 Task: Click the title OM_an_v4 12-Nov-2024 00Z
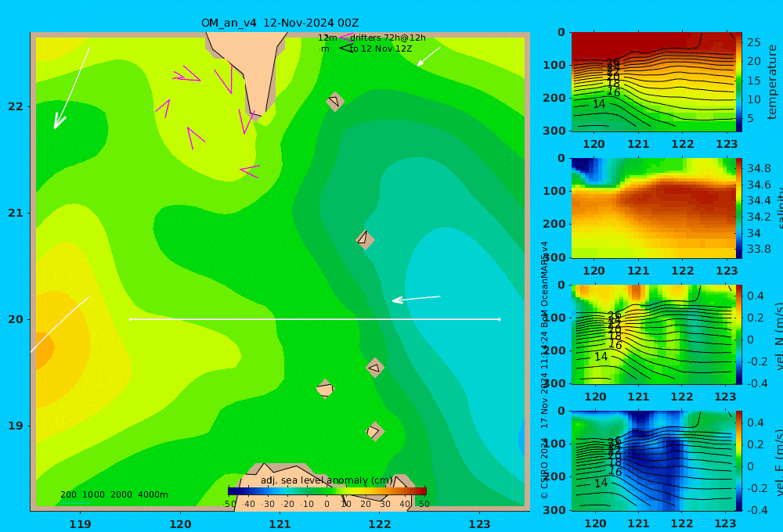tap(280, 23)
